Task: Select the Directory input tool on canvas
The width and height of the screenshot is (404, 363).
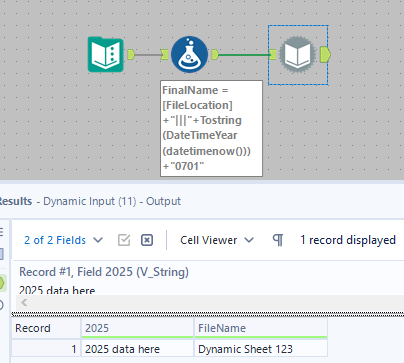Action: pos(106,54)
